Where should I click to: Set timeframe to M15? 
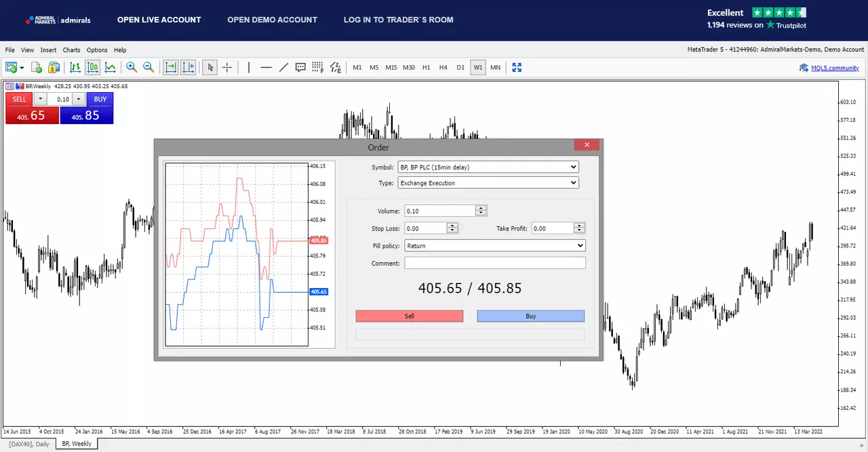[391, 68]
